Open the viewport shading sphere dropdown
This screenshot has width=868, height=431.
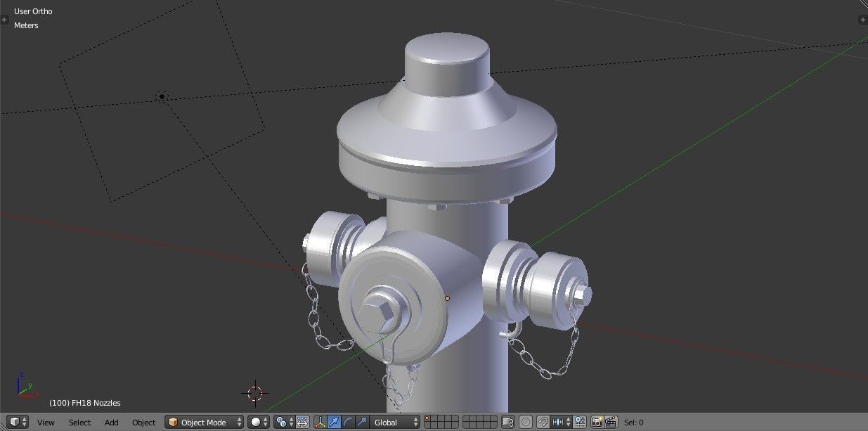258,422
